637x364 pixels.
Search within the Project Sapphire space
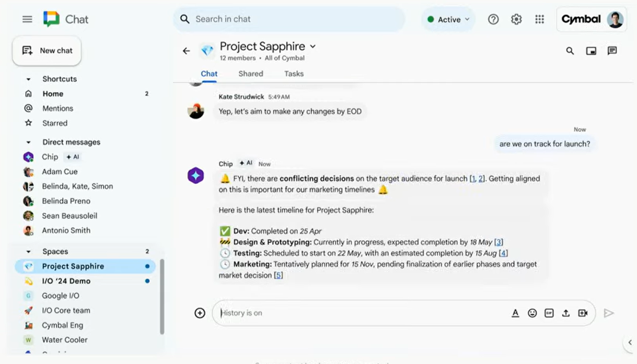pyautogui.click(x=570, y=51)
